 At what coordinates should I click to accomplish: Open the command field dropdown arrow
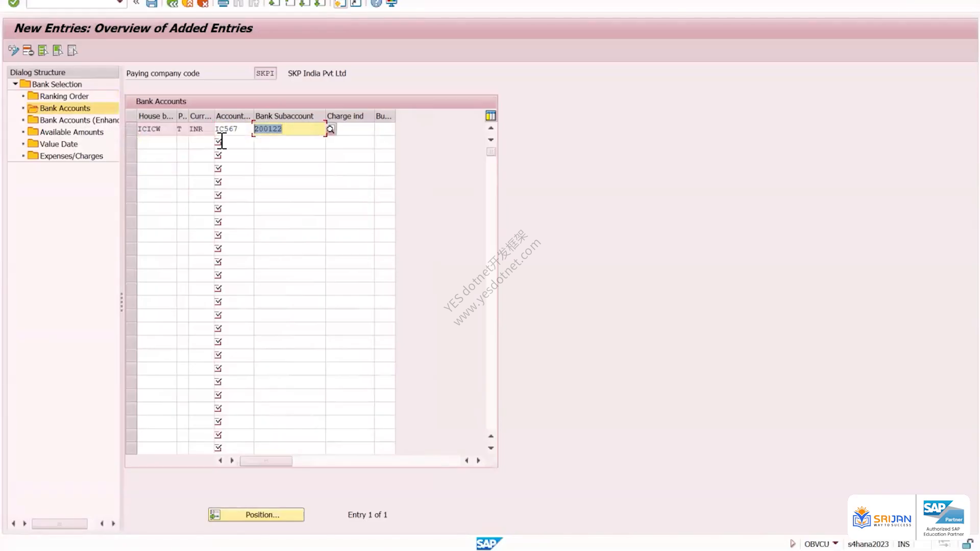point(119,3)
